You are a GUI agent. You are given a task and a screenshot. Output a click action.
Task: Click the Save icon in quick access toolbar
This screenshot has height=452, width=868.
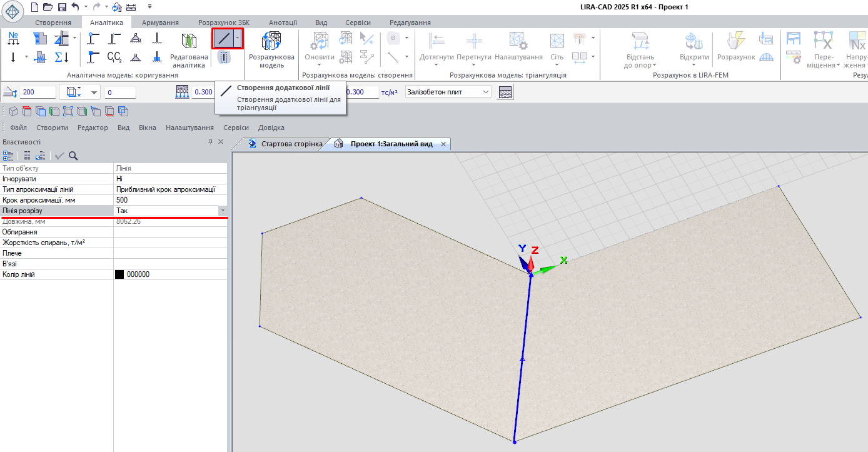click(x=62, y=7)
